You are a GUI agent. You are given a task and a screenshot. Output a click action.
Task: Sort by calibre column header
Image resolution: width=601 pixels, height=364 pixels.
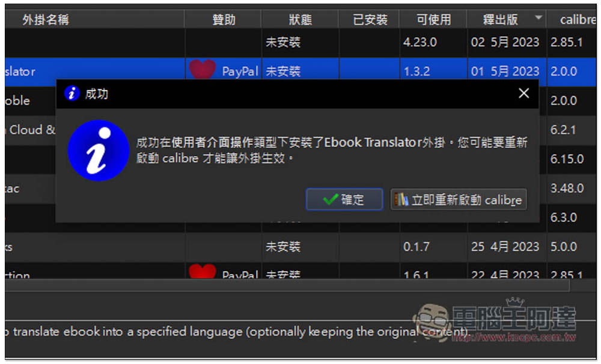point(572,20)
